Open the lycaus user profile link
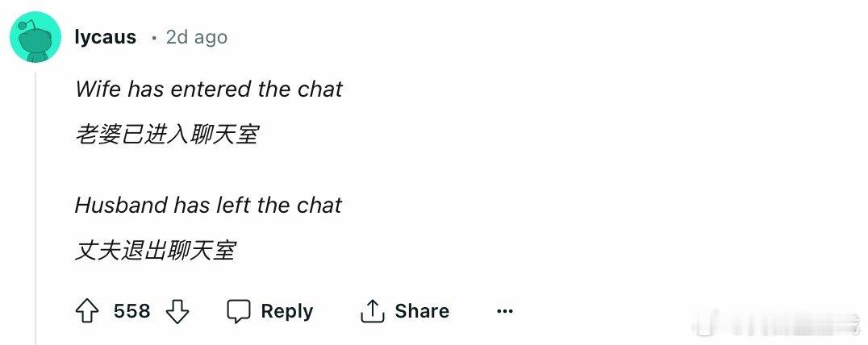Image resolution: width=868 pixels, height=345 pixels. pyautogui.click(x=105, y=37)
